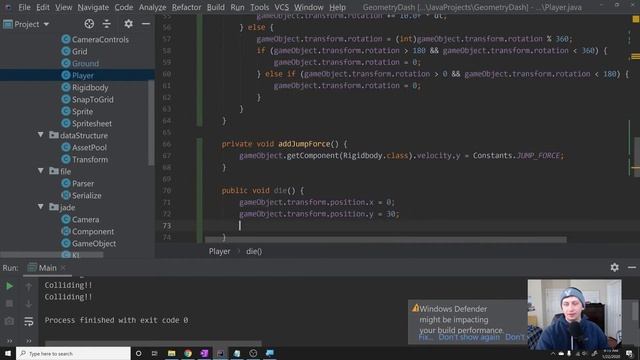Select the Player class in tree
The image size is (640, 360).
(x=82, y=75)
